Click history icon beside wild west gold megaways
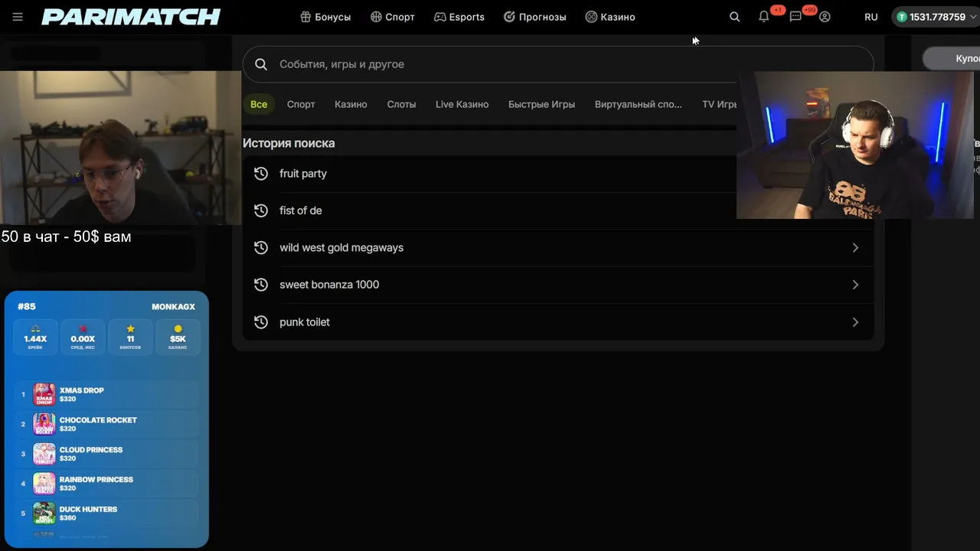This screenshot has width=980, height=551. [x=261, y=248]
